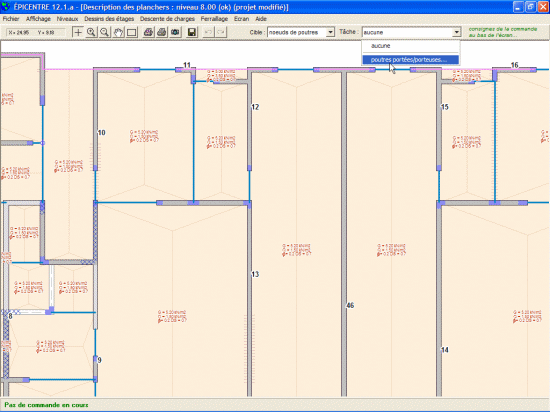Click the 'Pas de commande en cours' status text
Image resolution: width=550 pixels, height=412 pixels.
(46, 405)
